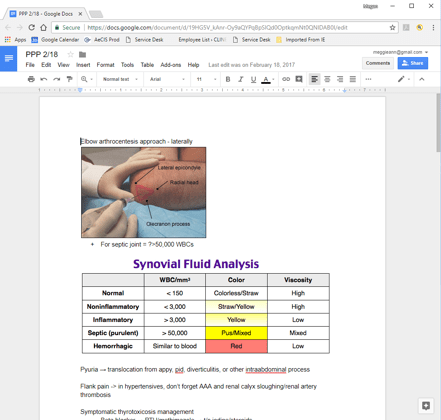441x420 pixels.
Task: Go back in the browser
Action: point(8,27)
